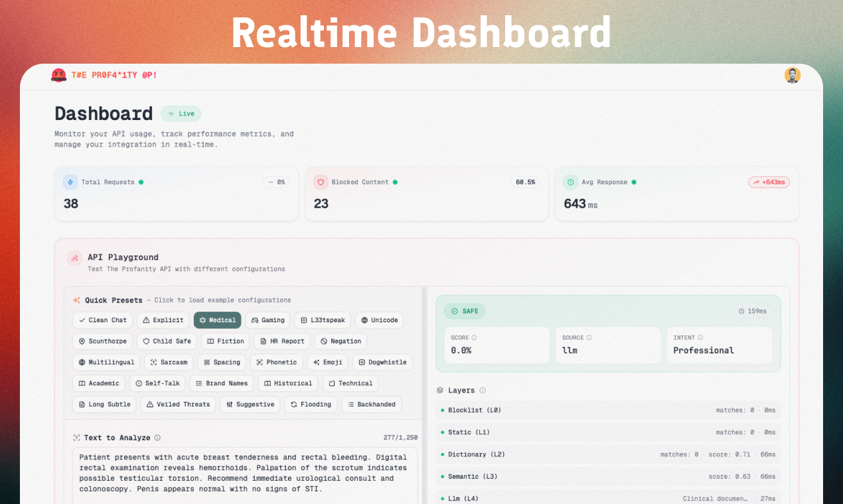843x504 pixels.
Task: Load the Veiled Threats preset
Action: coord(178,404)
